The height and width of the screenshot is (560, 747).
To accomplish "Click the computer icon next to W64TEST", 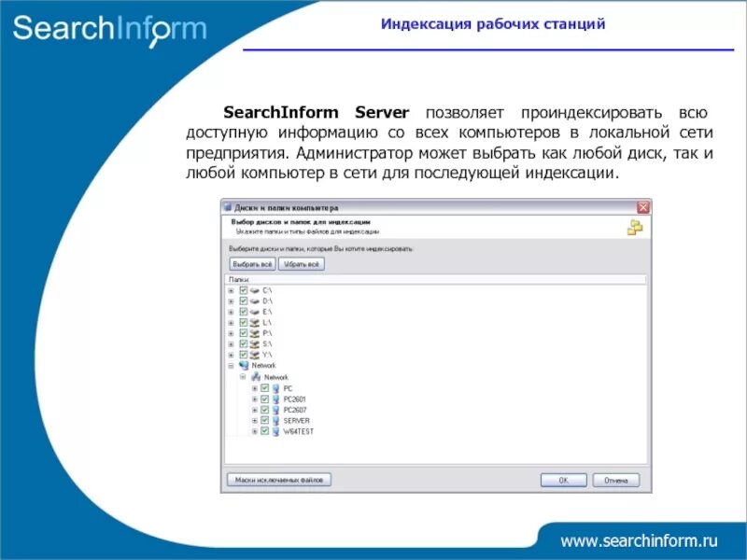I will (x=275, y=431).
